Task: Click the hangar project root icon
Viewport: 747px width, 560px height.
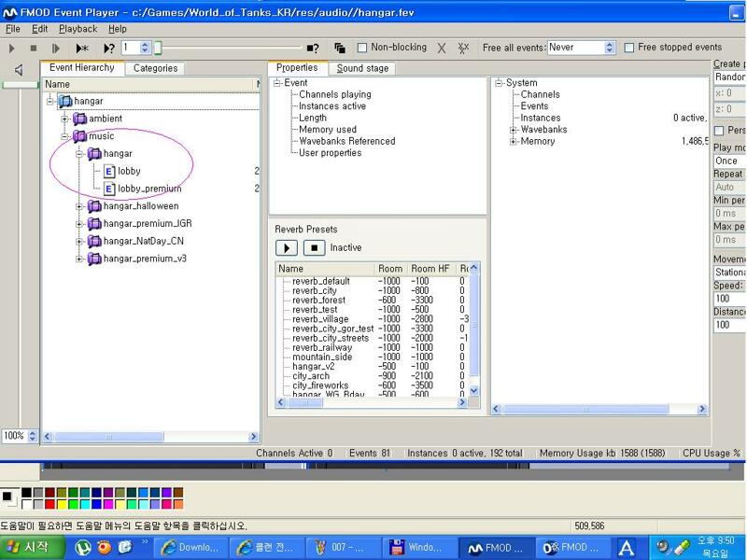Action: [x=65, y=101]
